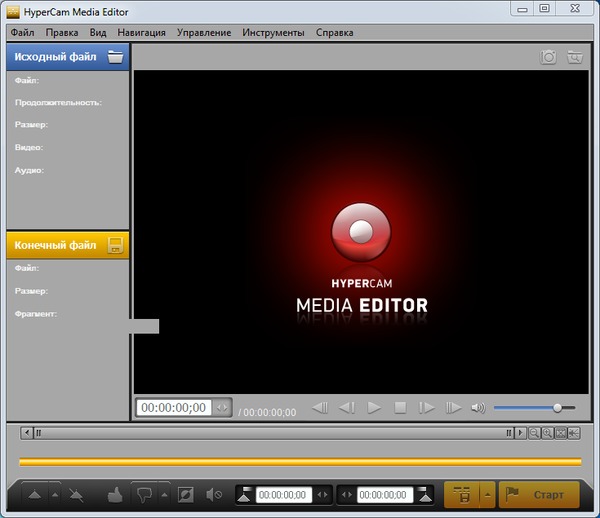The image size is (600, 518).
Task: Mute audio with the crossed speaker icon
Action: [x=213, y=494]
